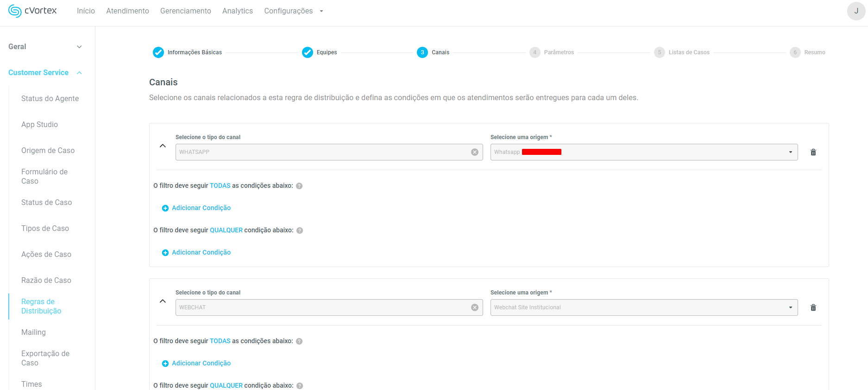This screenshot has width=868, height=390.
Task: Clear the WEBCHAT channel type field
Action: coord(474,307)
